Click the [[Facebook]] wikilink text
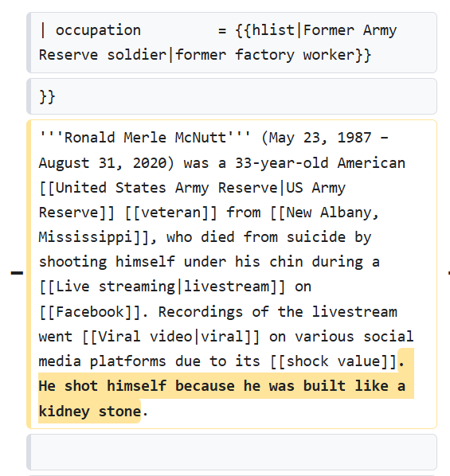Image resolution: width=450 pixels, height=476 pixels. tap(90, 312)
